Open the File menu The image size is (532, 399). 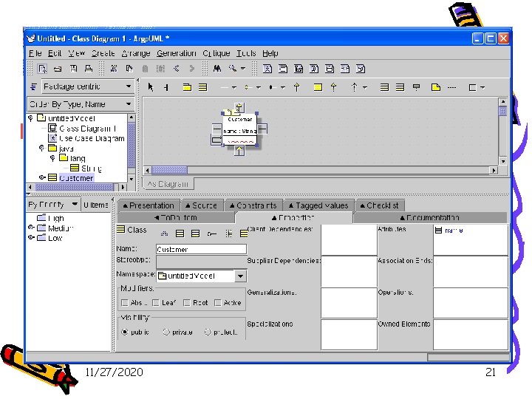(x=35, y=53)
